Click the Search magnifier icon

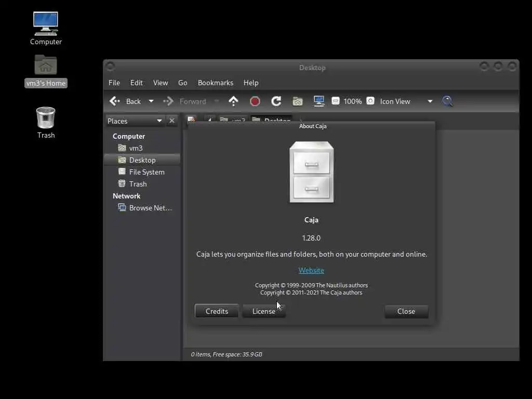coord(447,101)
